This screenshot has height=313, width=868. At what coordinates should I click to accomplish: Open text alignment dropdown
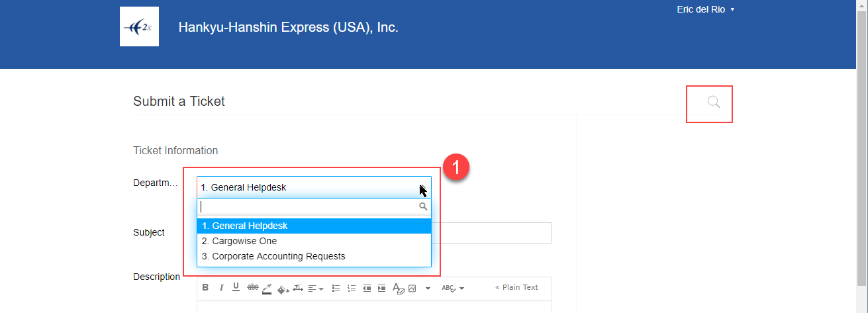316,289
